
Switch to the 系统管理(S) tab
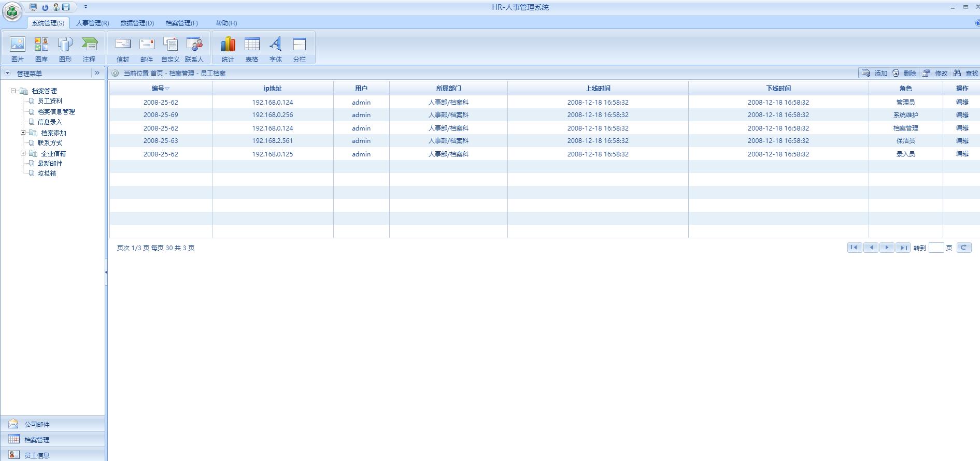48,23
